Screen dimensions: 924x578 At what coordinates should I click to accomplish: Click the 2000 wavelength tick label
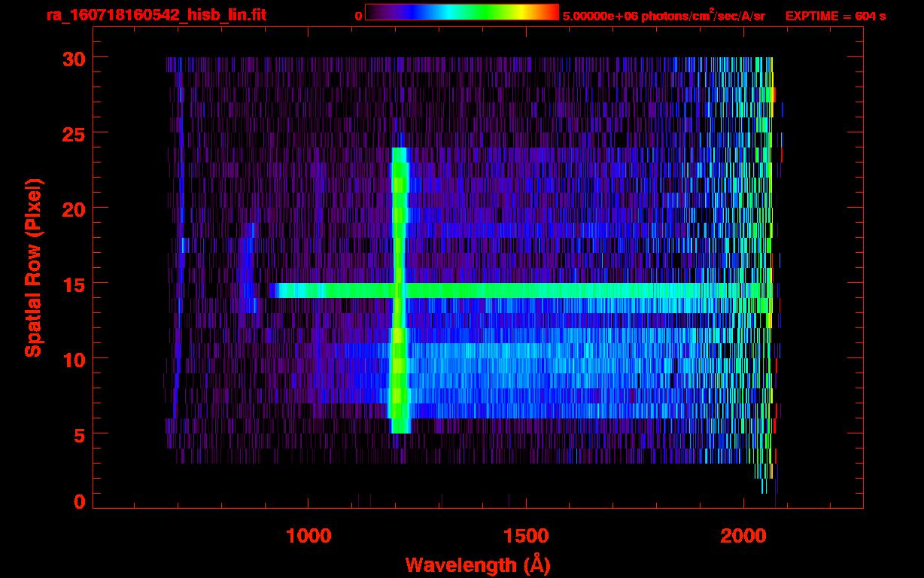pyautogui.click(x=743, y=535)
